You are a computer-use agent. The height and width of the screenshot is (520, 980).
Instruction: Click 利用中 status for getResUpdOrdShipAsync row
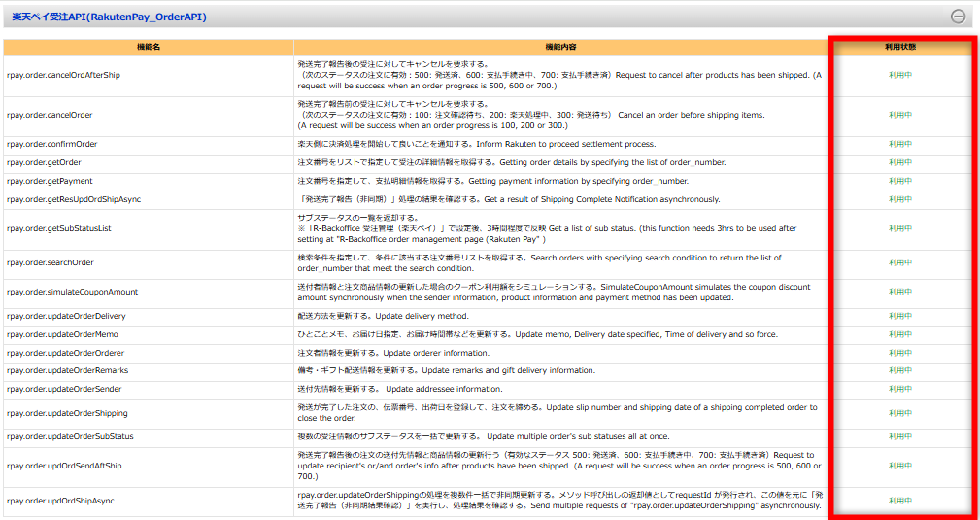(900, 199)
